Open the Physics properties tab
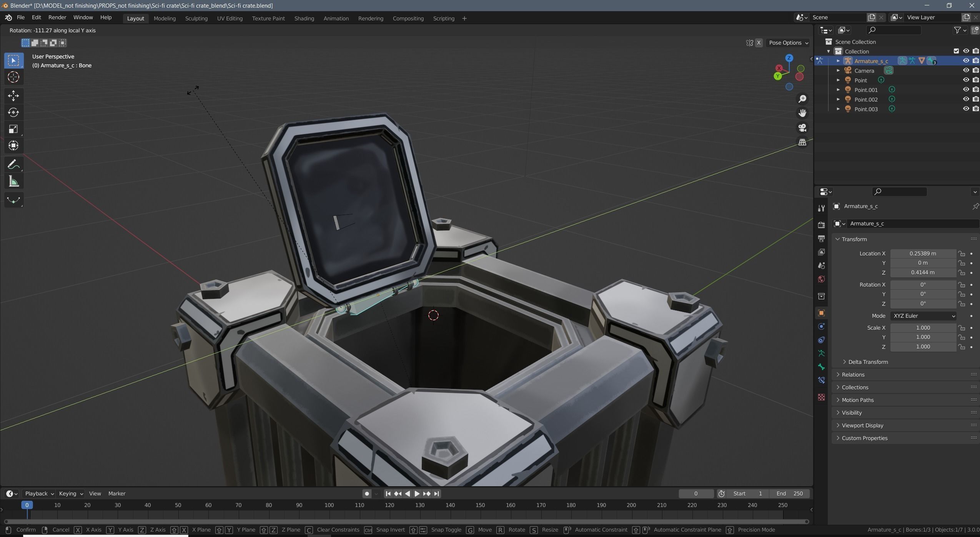 [x=821, y=327]
